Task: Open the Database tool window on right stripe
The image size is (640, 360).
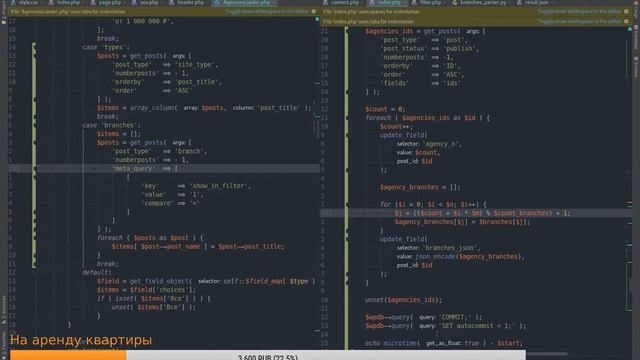Action: click(636, 38)
